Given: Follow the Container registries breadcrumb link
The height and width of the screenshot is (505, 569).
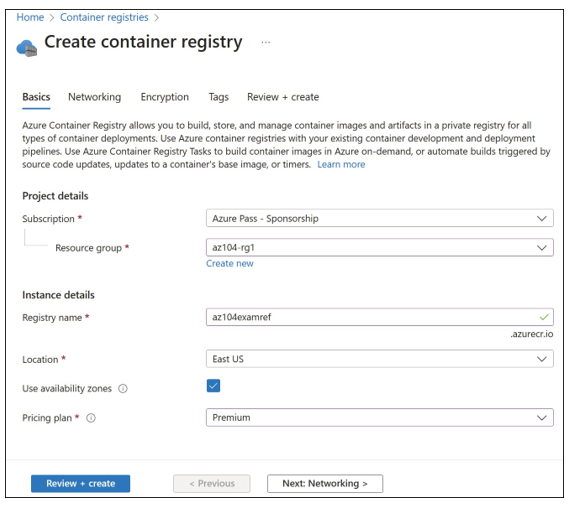Looking at the screenshot, I should click(104, 17).
